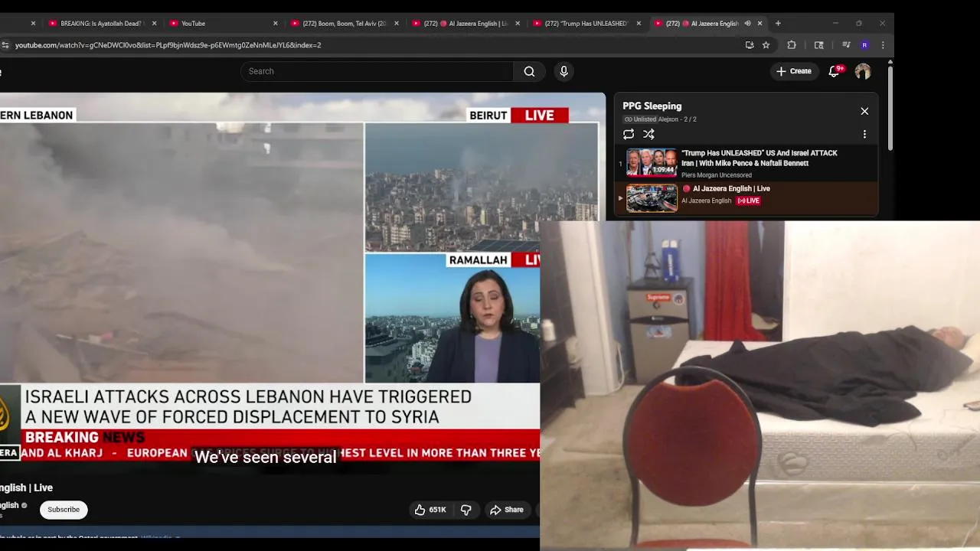Click the red LIVE badge in playlist
980x551 pixels.
coord(748,201)
